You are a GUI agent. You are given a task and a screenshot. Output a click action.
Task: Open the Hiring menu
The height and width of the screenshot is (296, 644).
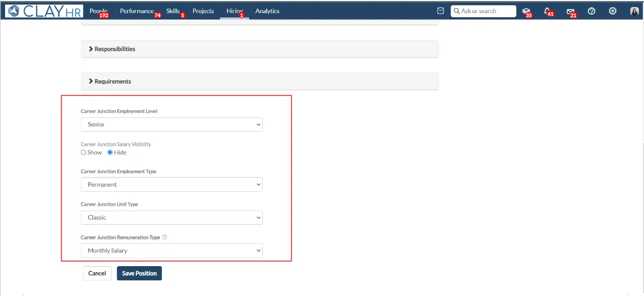click(235, 11)
